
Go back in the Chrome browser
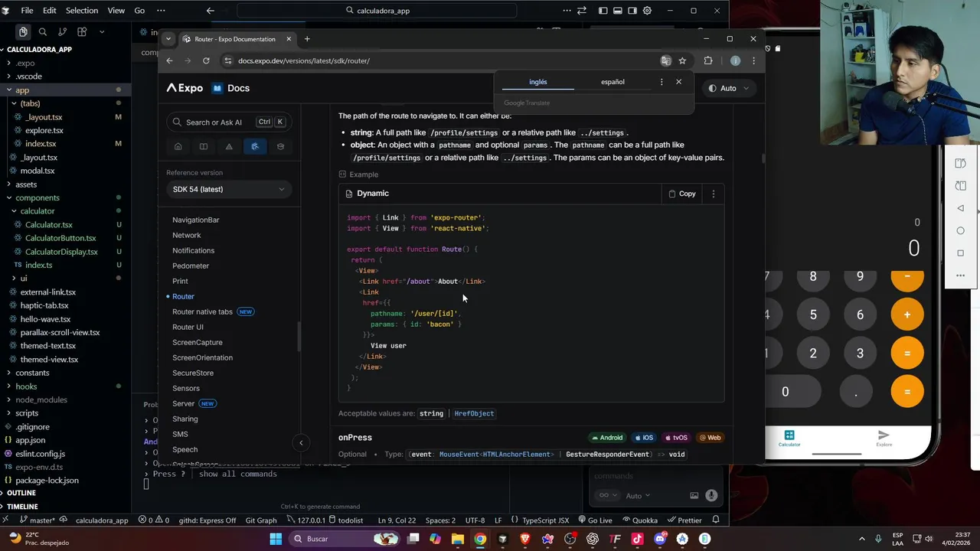(170, 60)
